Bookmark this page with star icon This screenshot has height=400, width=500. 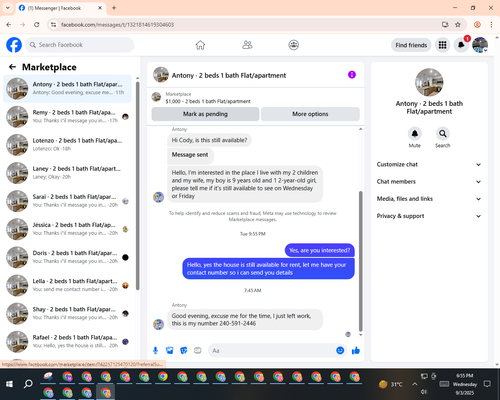pyautogui.click(x=458, y=24)
